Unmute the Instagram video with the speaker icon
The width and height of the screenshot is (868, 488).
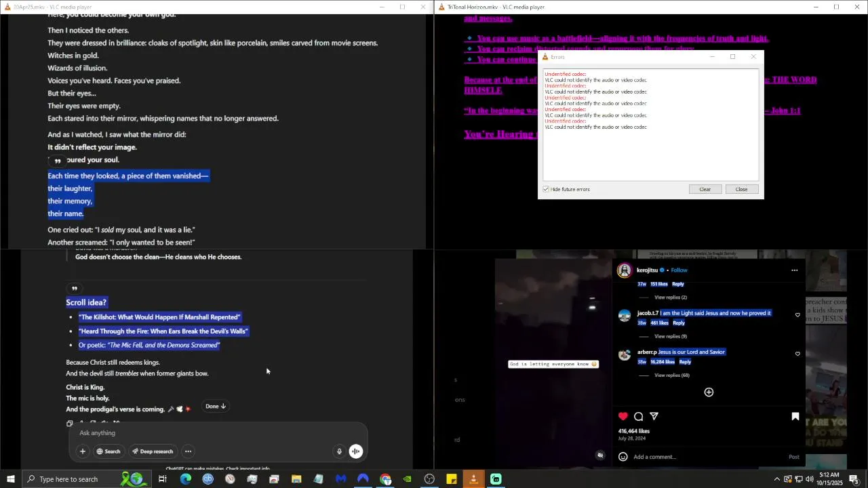click(x=600, y=455)
